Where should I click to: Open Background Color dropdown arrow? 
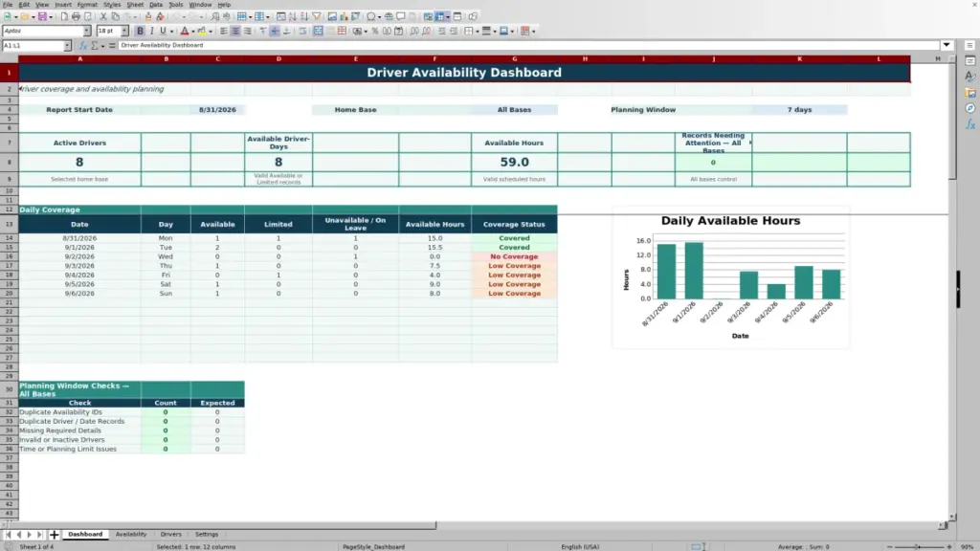(211, 31)
